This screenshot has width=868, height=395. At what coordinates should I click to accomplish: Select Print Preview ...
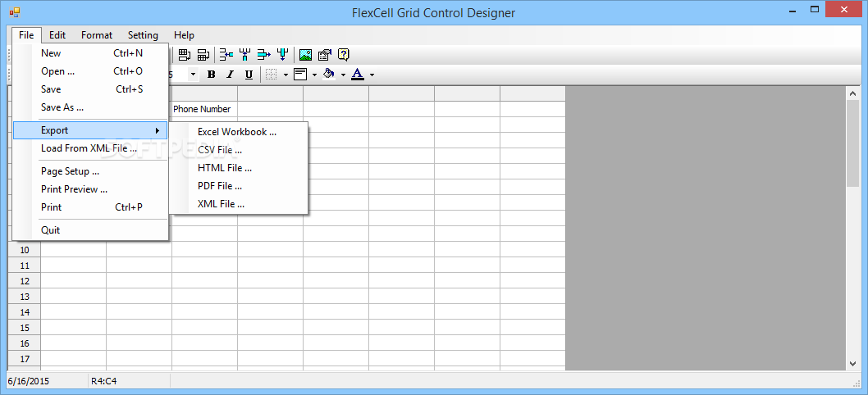tap(90, 189)
